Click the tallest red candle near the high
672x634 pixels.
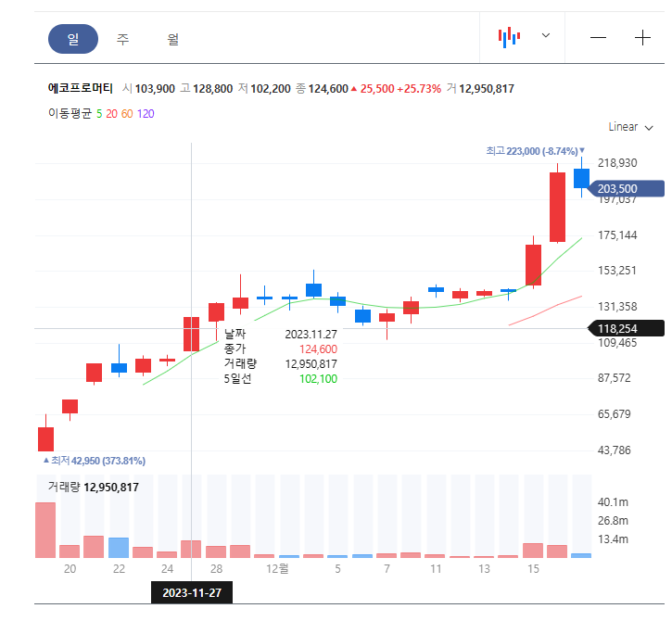(x=557, y=206)
